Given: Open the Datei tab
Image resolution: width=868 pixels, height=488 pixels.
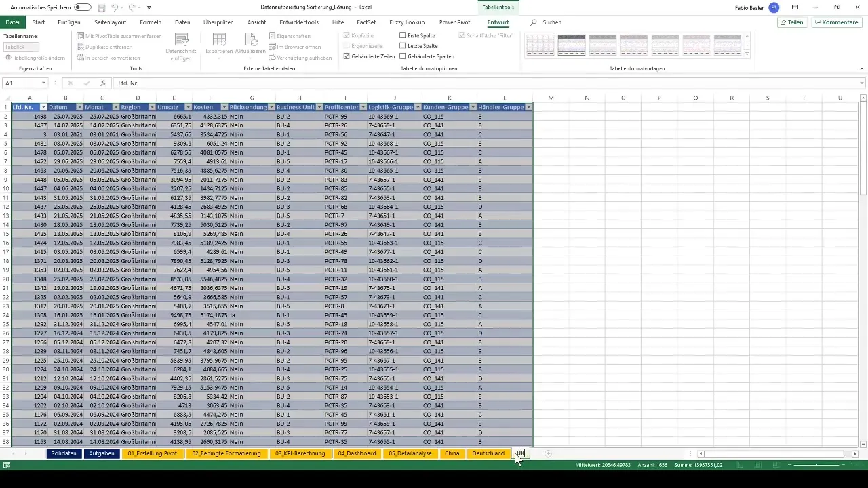Looking at the screenshot, I should [12, 22].
